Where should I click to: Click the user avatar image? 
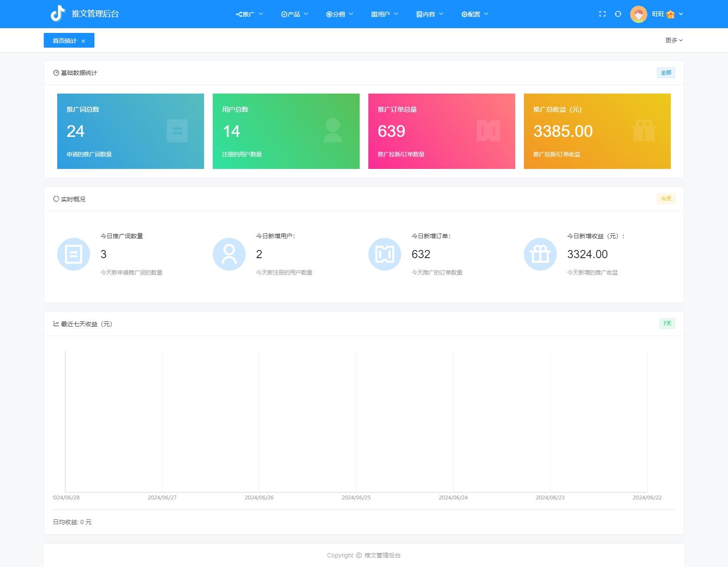(638, 14)
